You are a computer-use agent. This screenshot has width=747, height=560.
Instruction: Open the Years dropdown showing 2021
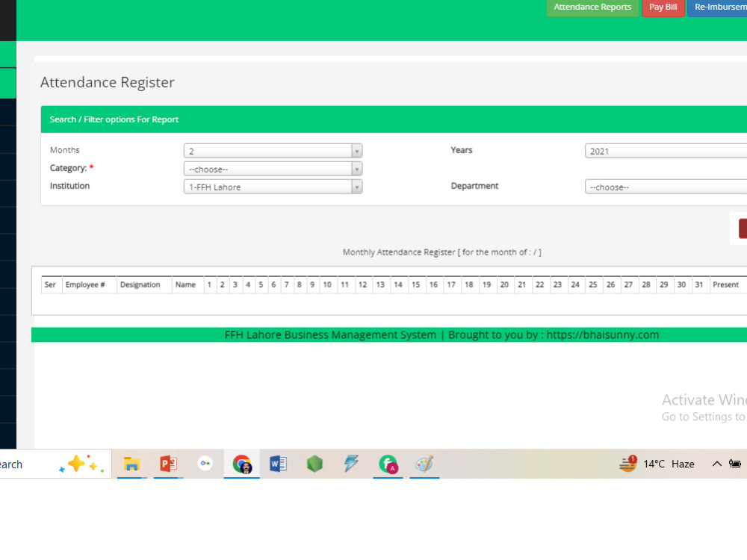[x=666, y=151]
